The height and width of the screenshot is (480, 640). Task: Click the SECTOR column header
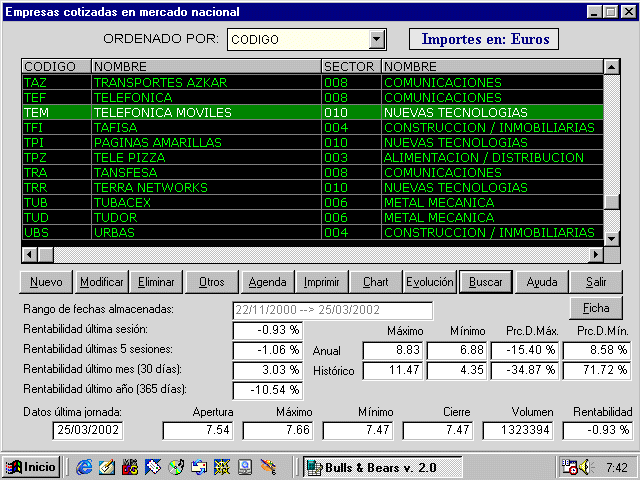[x=351, y=66]
